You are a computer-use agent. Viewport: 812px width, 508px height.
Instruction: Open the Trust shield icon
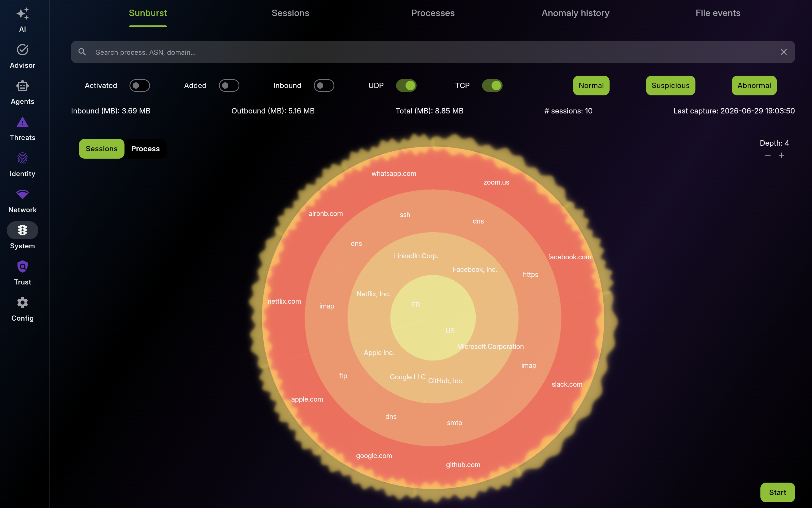click(x=23, y=266)
